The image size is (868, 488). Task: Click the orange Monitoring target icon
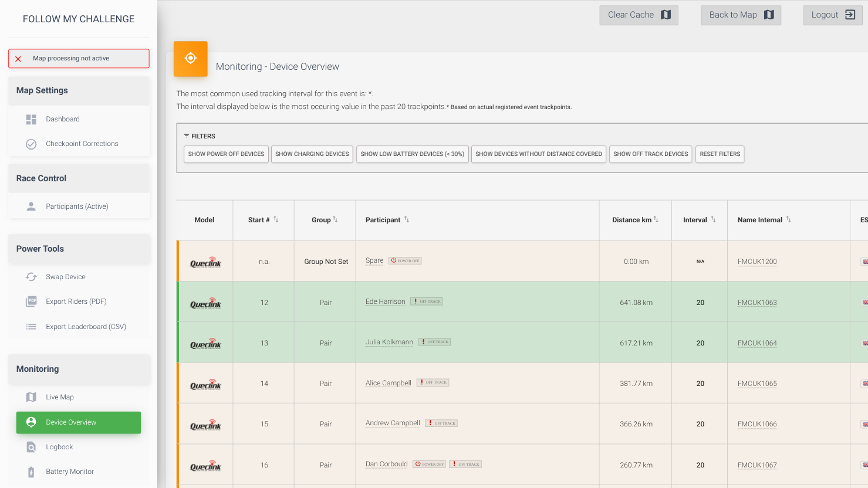coord(190,59)
